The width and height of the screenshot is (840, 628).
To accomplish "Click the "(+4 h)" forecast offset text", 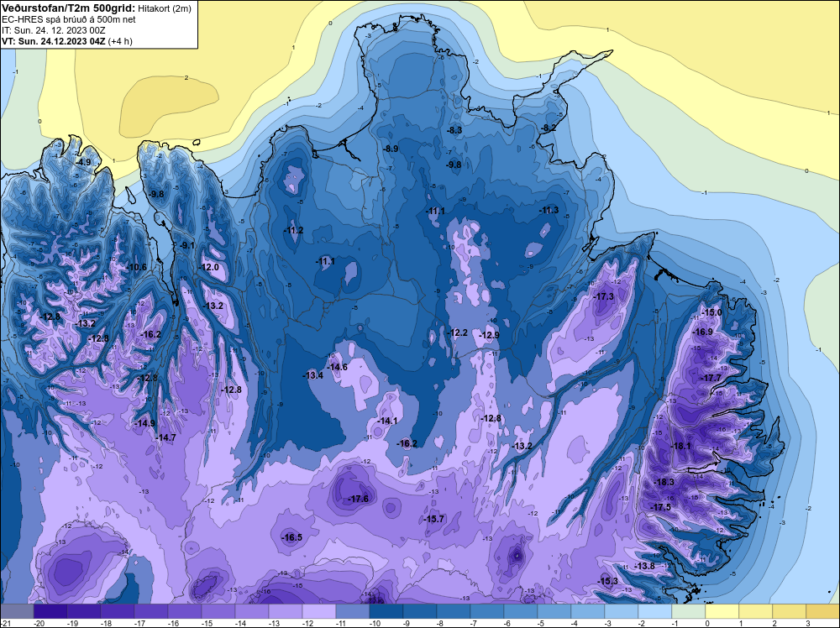I will click(120, 41).
